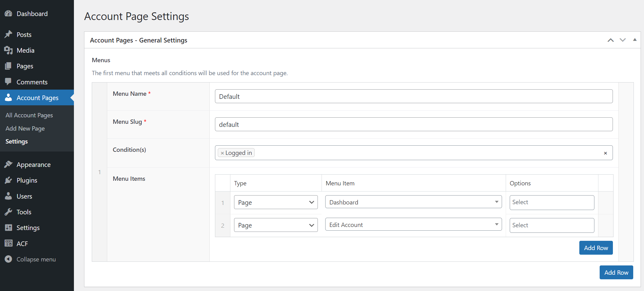Click menu item row handle 1

pos(223,203)
